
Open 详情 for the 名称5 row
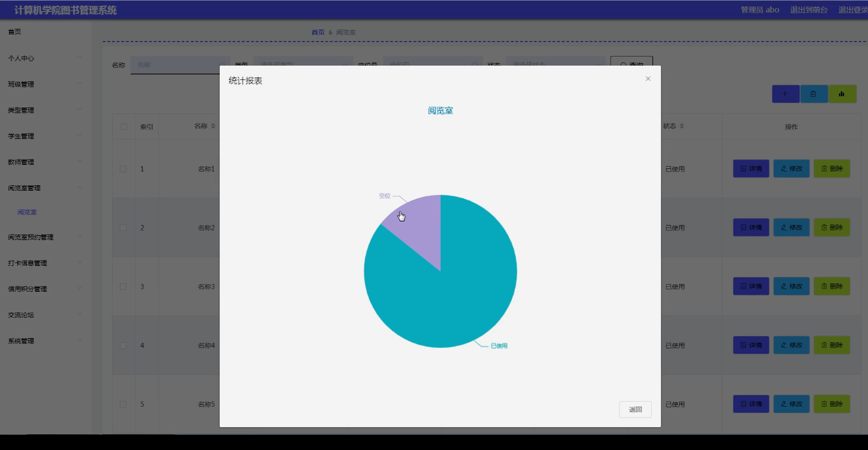[x=751, y=404]
